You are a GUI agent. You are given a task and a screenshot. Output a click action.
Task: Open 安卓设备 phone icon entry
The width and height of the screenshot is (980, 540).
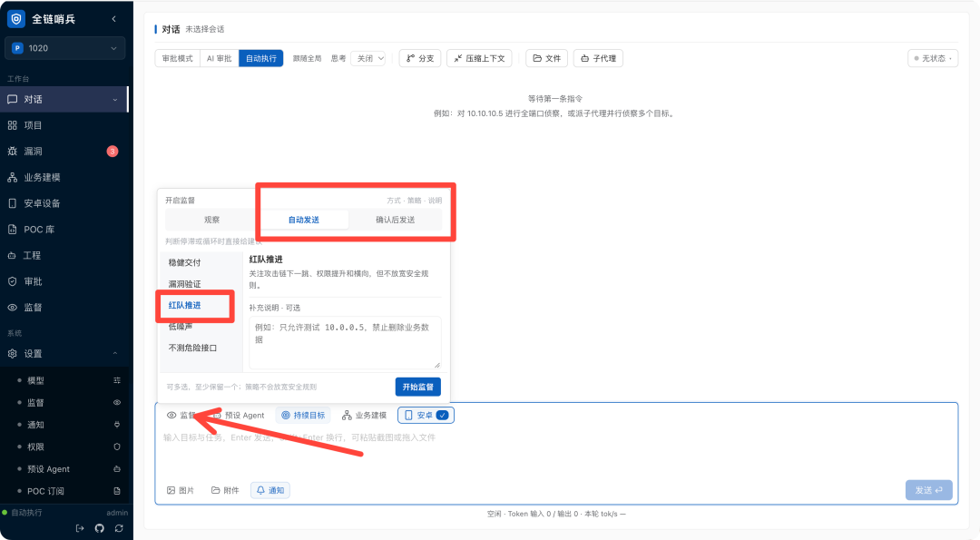12,203
